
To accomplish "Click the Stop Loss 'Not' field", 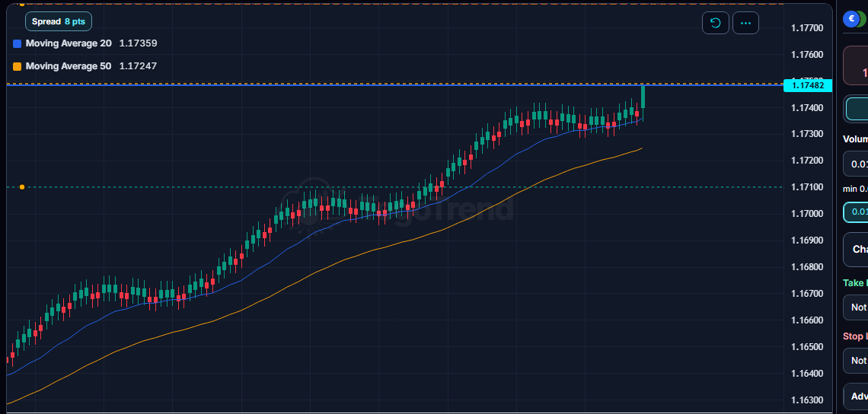I will pyautogui.click(x=856, y=360).
